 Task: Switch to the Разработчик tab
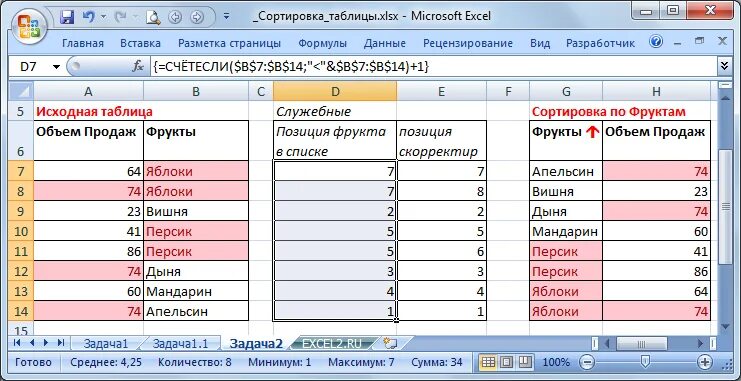(601, 43)
